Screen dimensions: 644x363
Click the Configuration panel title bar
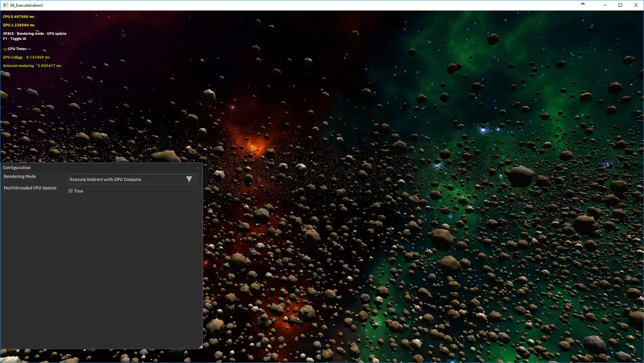click(x=101, y=168)
